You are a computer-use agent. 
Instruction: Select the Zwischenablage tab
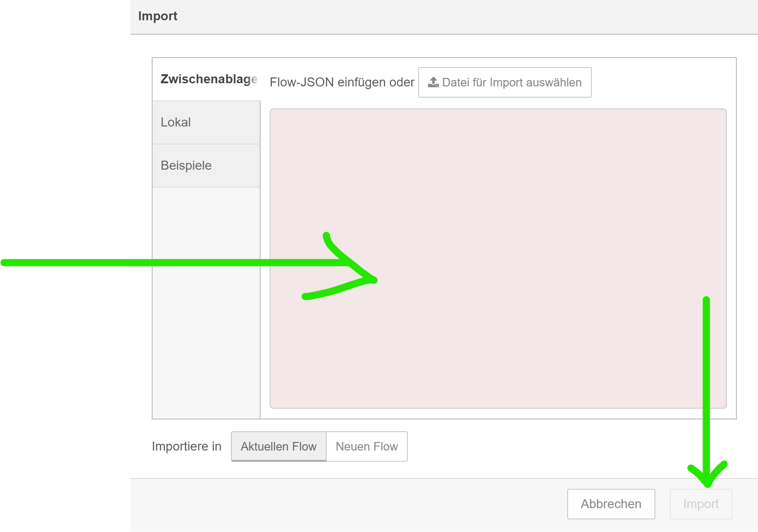coord(206,79)
